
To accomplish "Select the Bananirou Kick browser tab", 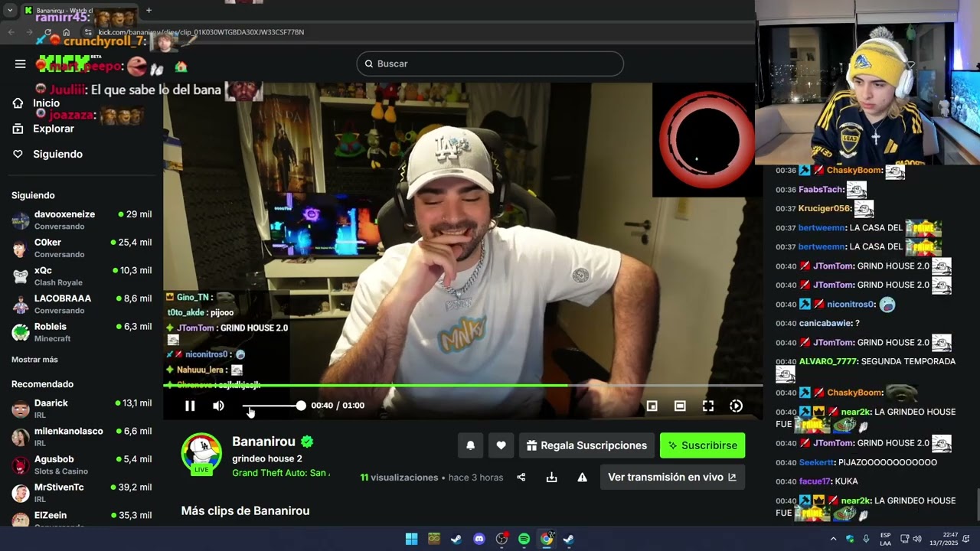I will 77,11.
